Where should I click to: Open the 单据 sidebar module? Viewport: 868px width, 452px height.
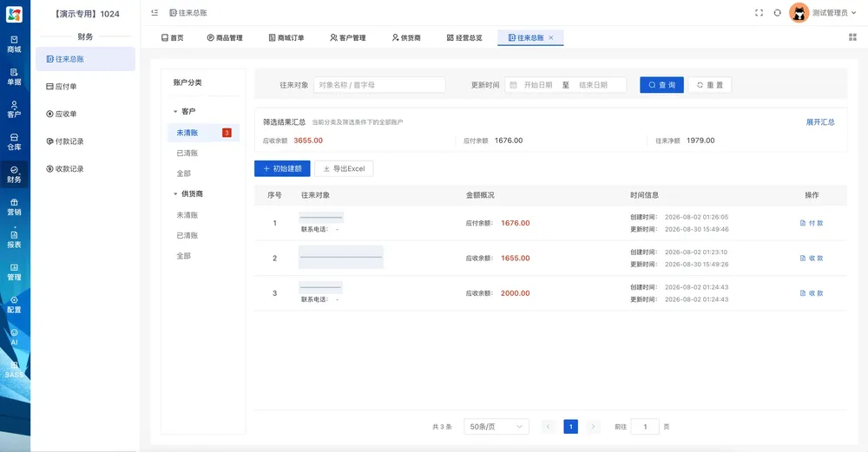15,77
